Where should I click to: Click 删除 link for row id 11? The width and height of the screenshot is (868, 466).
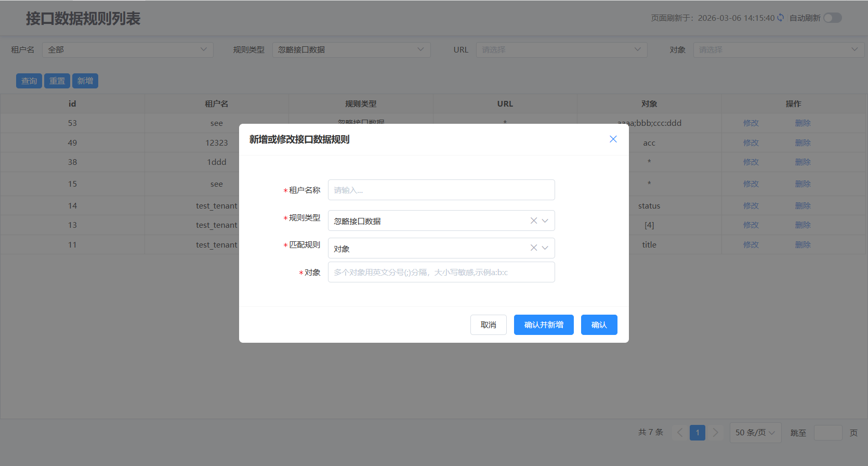[803, 245]
